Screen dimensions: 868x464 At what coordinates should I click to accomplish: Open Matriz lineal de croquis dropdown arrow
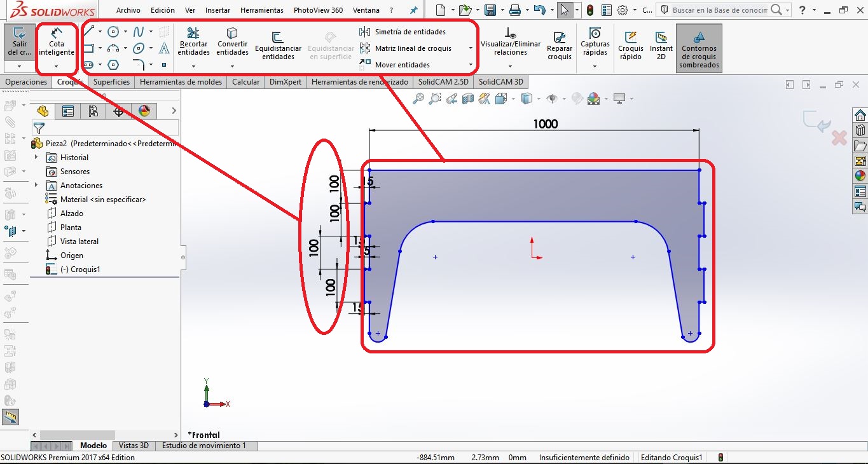pyautogui.click(x=471, y=48)
